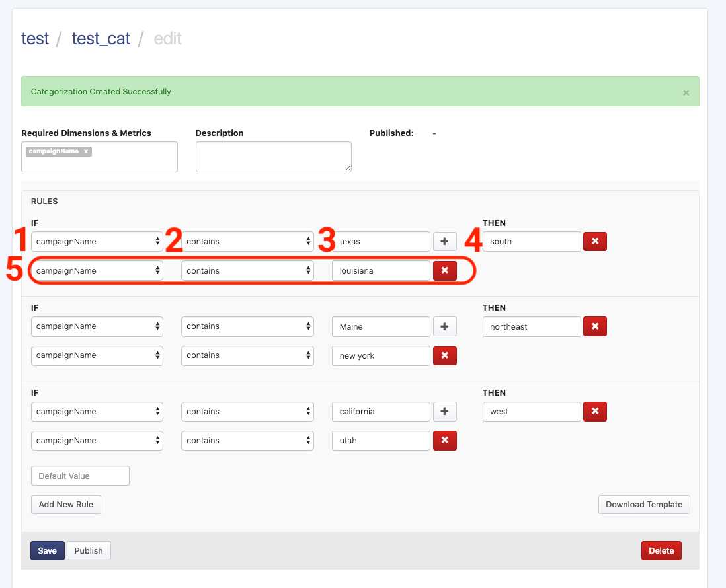Click the plus icon beside texas condition
The width and height of the screenshot is (726, 588).
pos(444,242)
